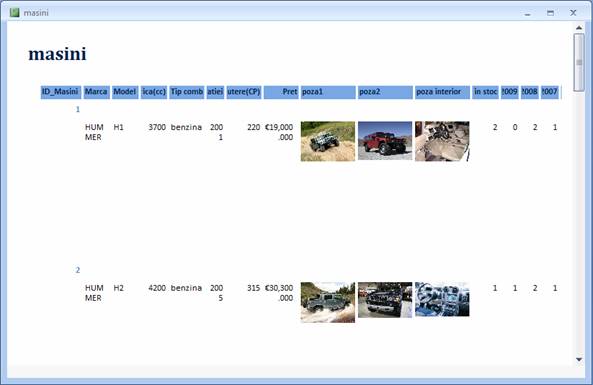Click the ID number 2 record link
Image resolution: width=593 pixels, height=385 pixels.
pos(78,270)
